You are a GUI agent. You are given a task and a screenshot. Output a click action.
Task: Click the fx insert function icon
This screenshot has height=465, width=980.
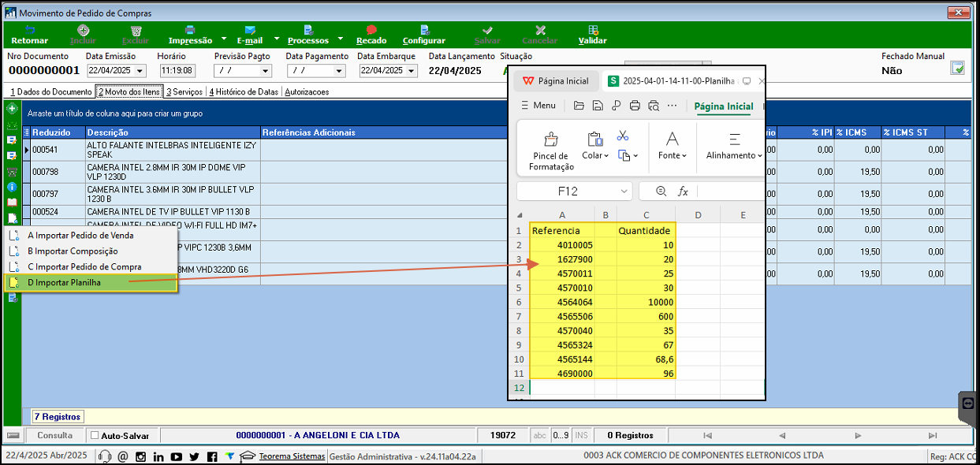tap(684, 191)
